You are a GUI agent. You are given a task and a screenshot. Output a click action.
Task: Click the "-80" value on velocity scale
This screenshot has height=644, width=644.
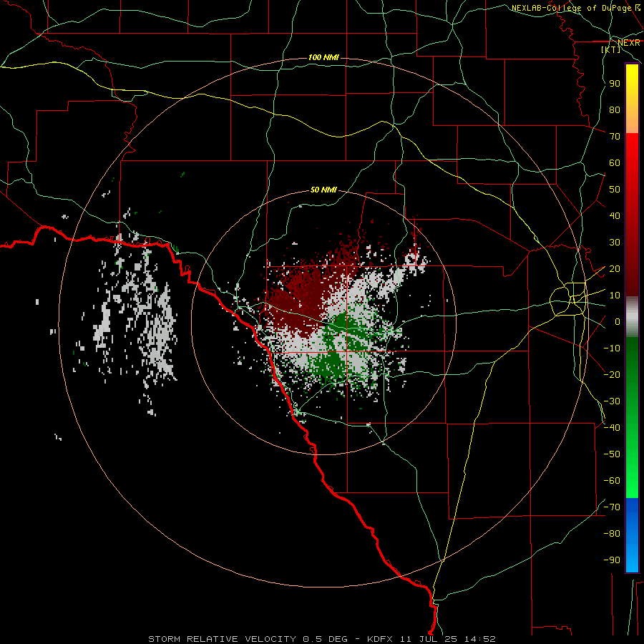(612, 534)
